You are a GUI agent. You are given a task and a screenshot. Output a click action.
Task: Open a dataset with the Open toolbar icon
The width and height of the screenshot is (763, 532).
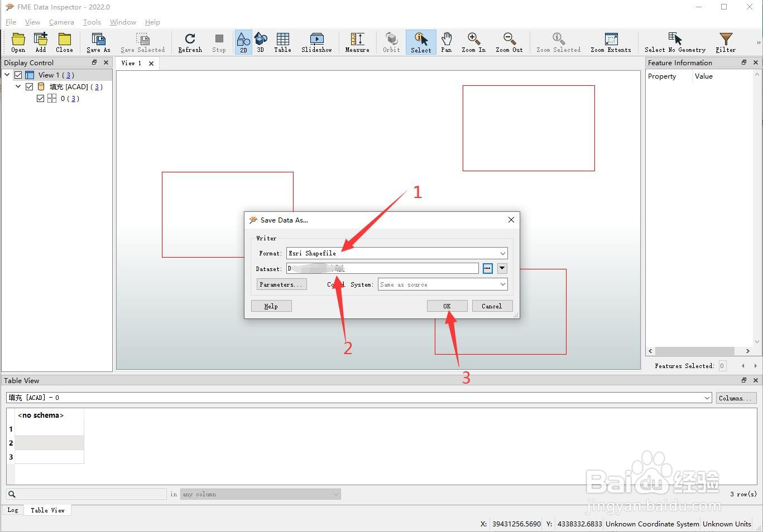point(18,42)
